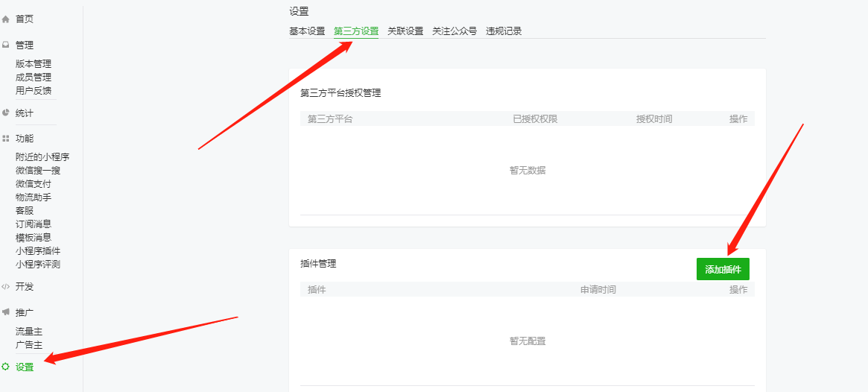Image resolution: width=868 pixels, height=392 pixels.
Task: Click the green 添加插件 button
Action: (x=723, y=269)
